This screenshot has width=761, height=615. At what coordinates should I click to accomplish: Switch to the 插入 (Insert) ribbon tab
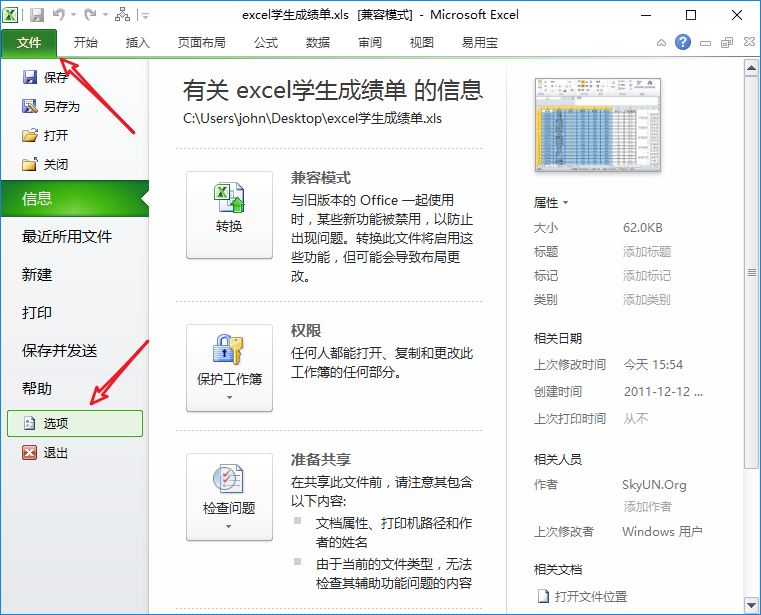pos(138,43)
